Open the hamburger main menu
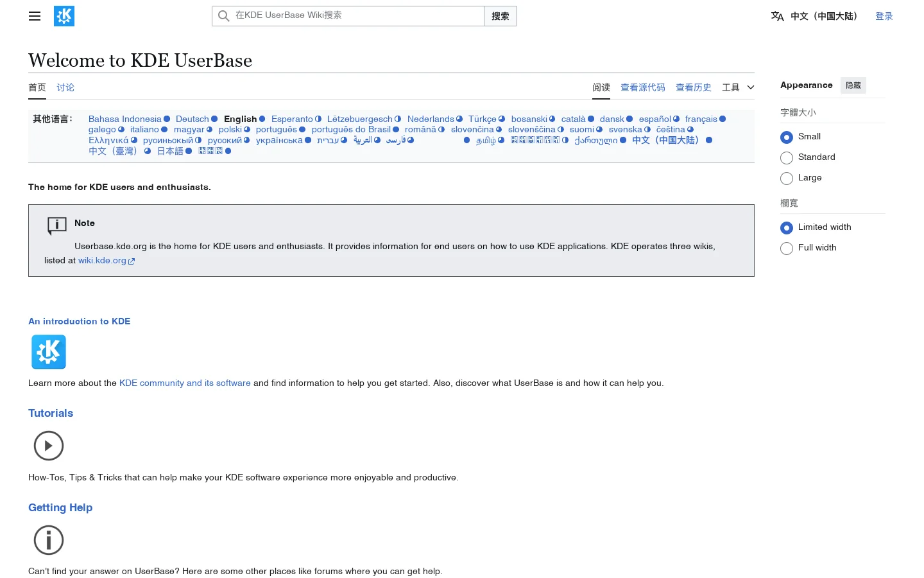924x578 pixels. click(x=35, y=16)
